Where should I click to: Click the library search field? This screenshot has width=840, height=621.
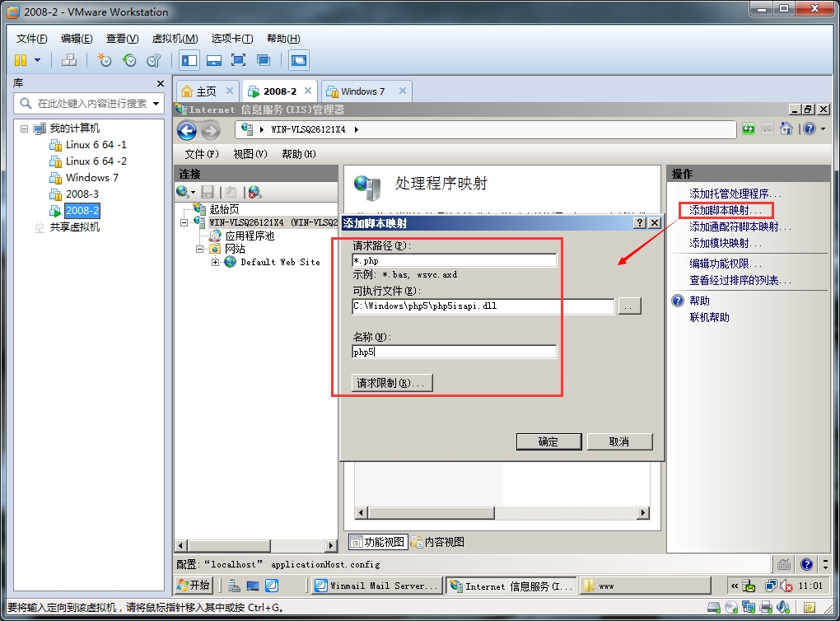(88, 104)
